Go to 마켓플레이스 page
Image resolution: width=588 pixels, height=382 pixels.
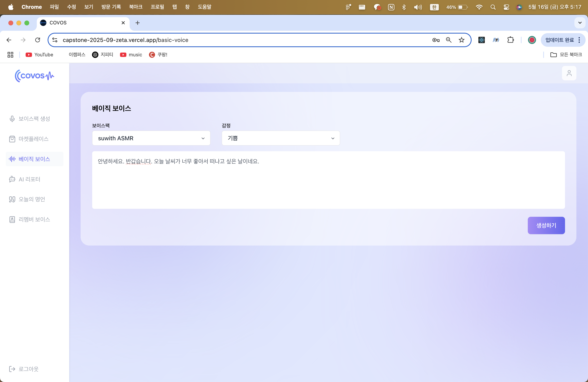34,139
